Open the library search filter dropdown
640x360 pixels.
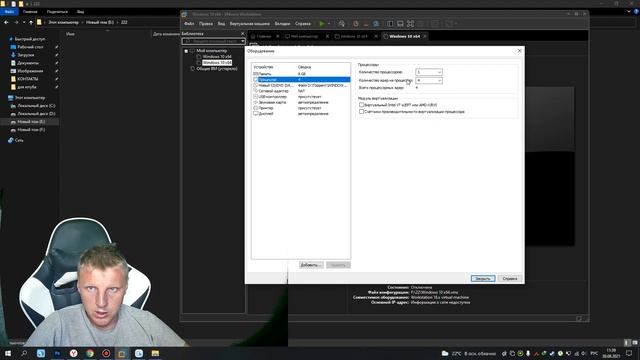[x=242, y=41]
